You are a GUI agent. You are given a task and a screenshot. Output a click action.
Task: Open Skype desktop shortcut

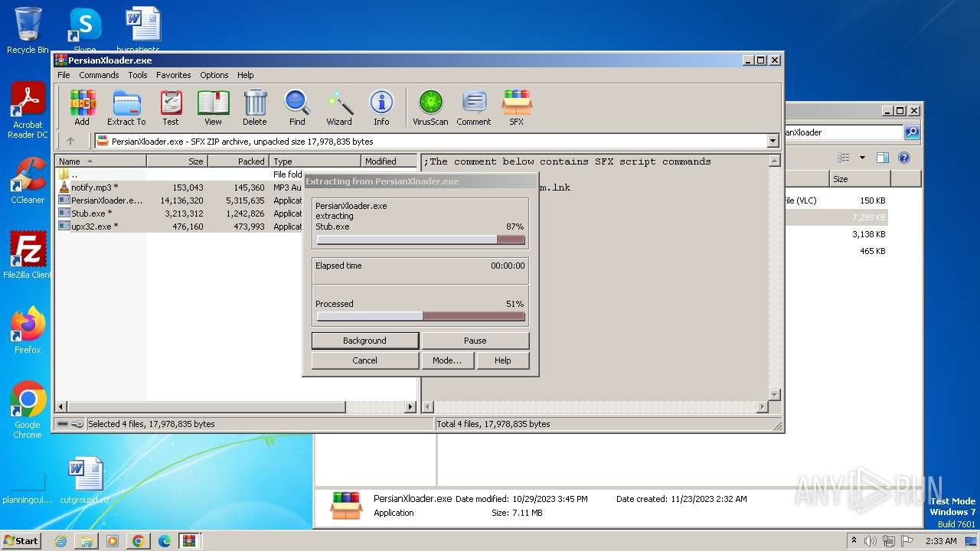tap(84, 31)
